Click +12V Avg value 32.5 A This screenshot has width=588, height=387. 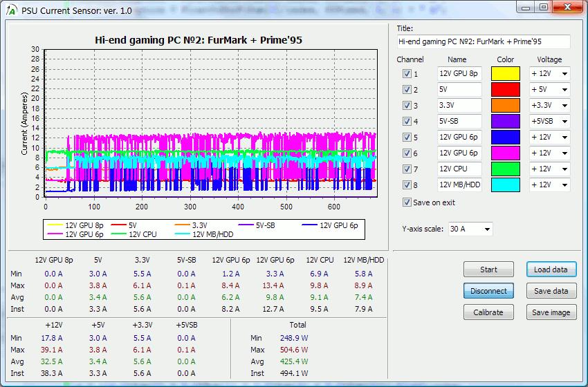pos(52,361)
